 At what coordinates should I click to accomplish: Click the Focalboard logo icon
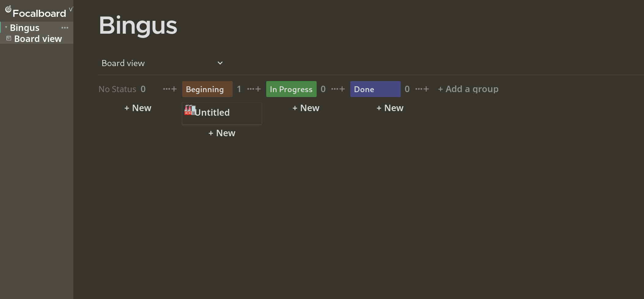click(x=8, y=9)
